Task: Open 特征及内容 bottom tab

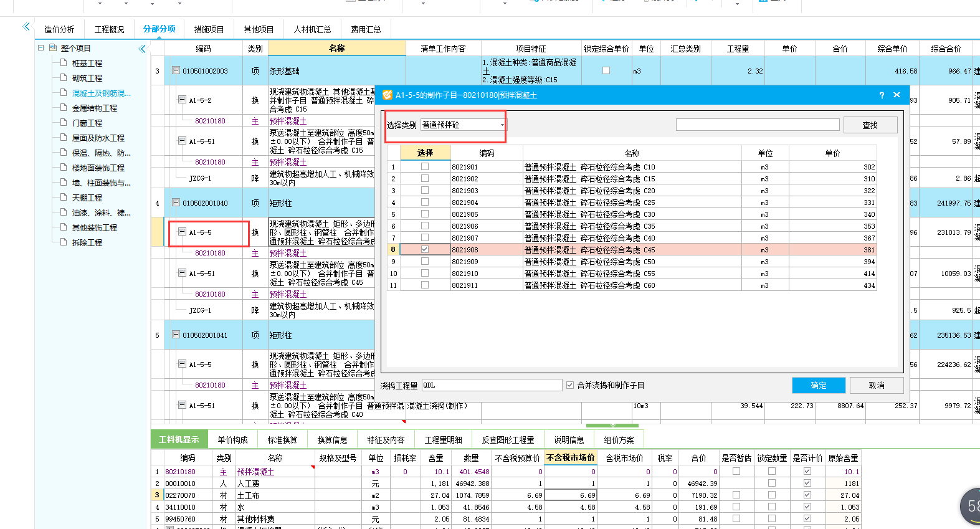Action: [x=386, y=440]
